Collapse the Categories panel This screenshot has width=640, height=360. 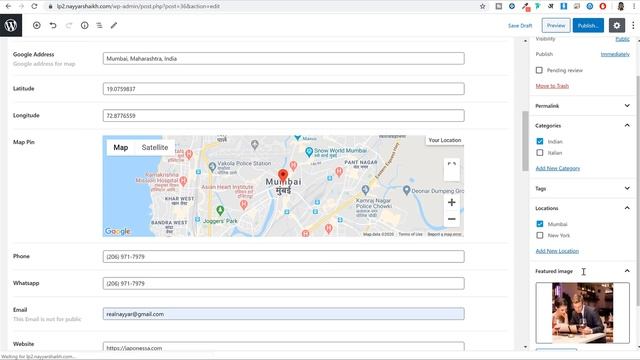(582, 125)
